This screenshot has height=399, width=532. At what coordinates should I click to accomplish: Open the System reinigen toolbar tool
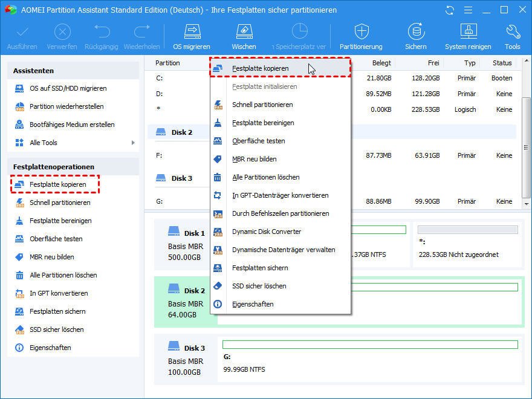click(x=468, y=37)
